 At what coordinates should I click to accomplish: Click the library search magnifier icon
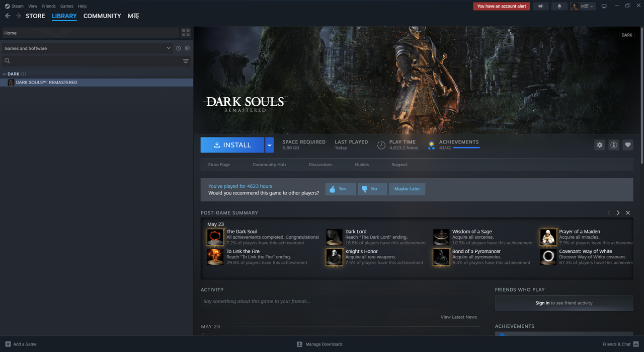pyautogui.click(x=8, y=61)
